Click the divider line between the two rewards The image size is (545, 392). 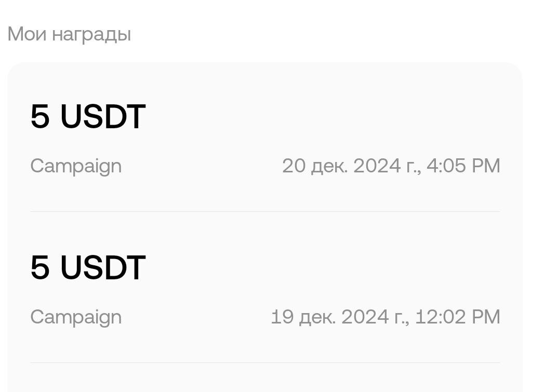(x=265, y=212)
